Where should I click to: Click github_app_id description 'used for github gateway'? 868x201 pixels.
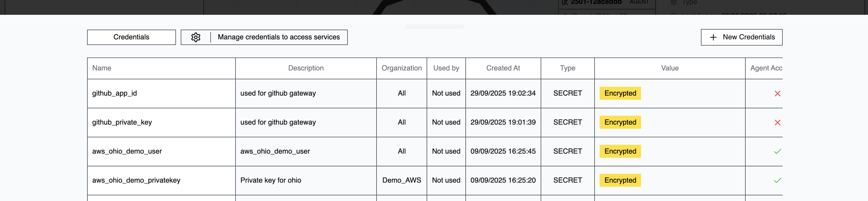pyautogui.click(x=278, y=93)
